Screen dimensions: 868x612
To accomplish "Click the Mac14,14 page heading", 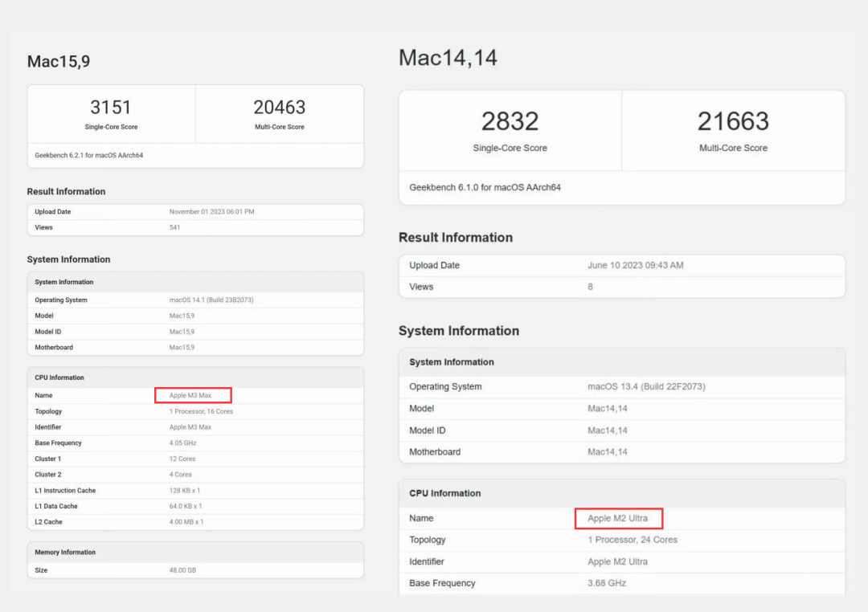I will tap(448, 58).
